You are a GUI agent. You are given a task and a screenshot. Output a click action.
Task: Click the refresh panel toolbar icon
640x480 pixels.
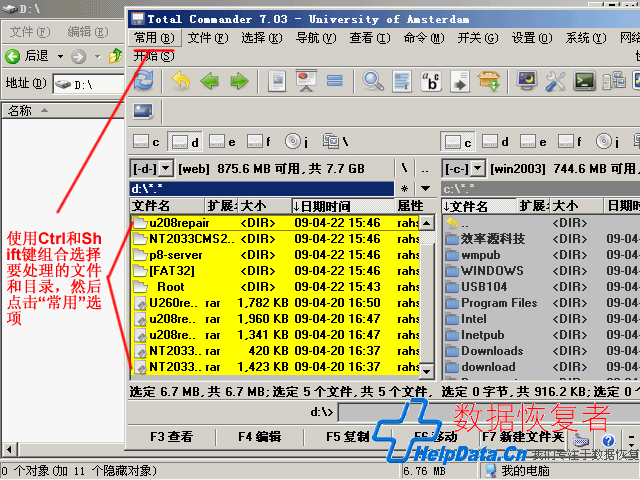click(x=144, y=80)
